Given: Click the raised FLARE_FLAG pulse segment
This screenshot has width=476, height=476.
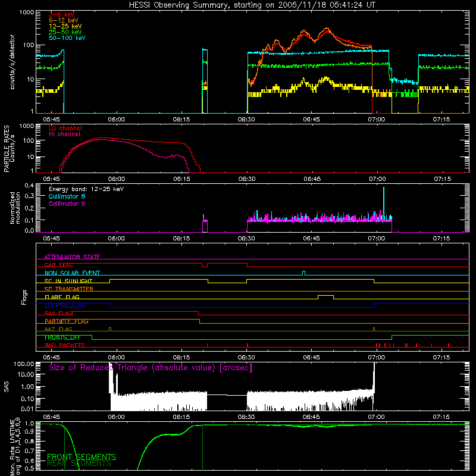Looking at the screenshot, I should pos(325,295).
